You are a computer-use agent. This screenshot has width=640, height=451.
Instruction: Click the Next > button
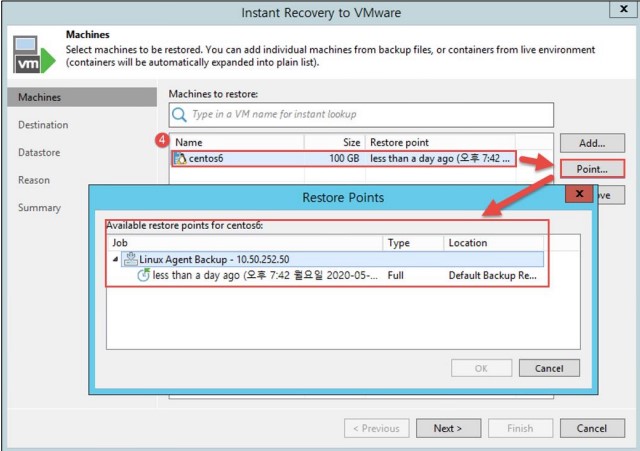(448, 428)
